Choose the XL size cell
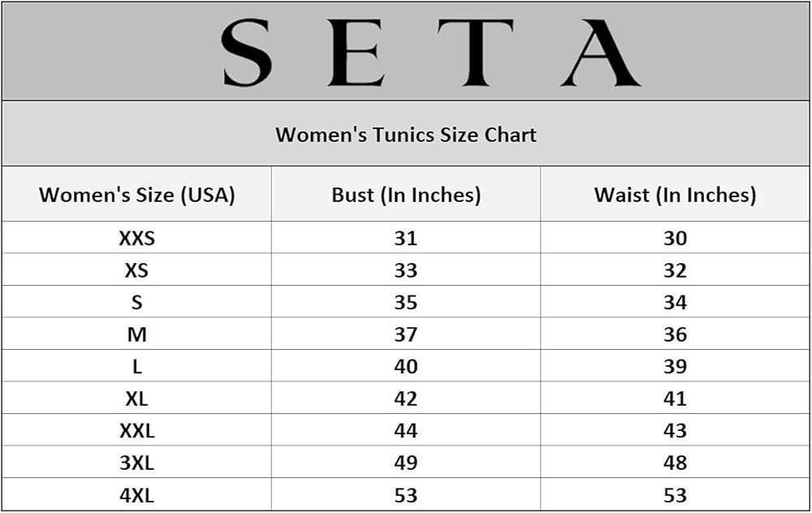The height and width of the screenshot is (513, 812). 136,399
